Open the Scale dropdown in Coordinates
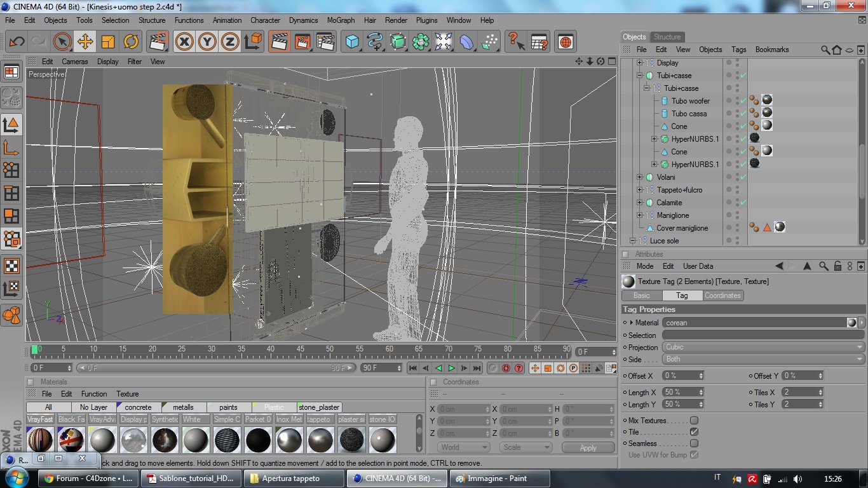Viewport: 868px width, 488px height. 526,447
